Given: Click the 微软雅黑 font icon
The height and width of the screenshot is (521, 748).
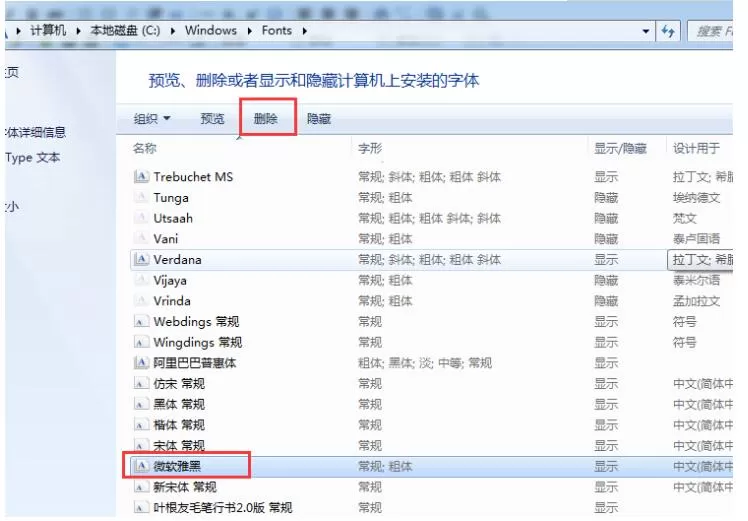Looking at the screenshot, I should pos(141,466).
